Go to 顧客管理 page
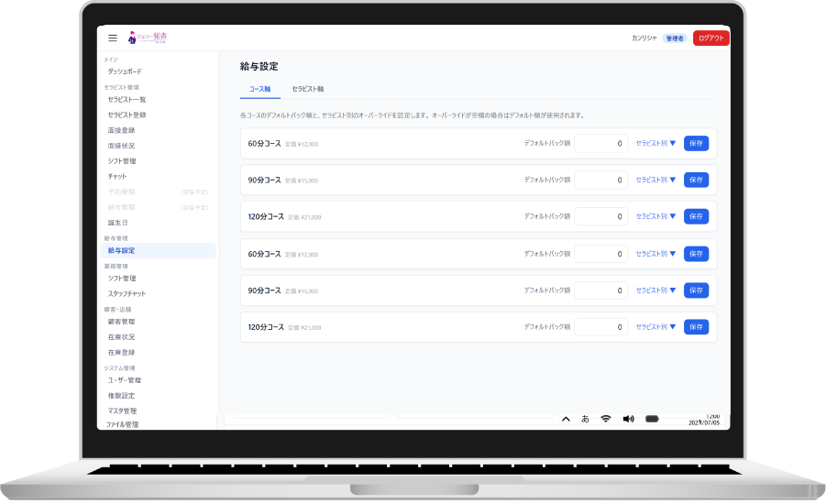826x504 pixels. tap(121, 322)
